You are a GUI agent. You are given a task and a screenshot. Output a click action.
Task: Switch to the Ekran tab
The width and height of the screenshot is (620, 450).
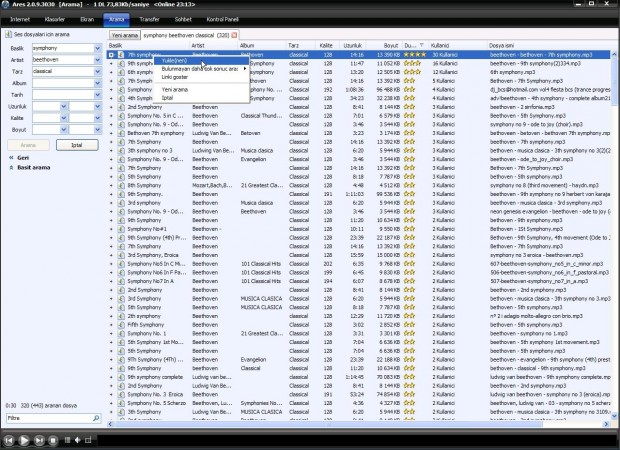point(87,19)
